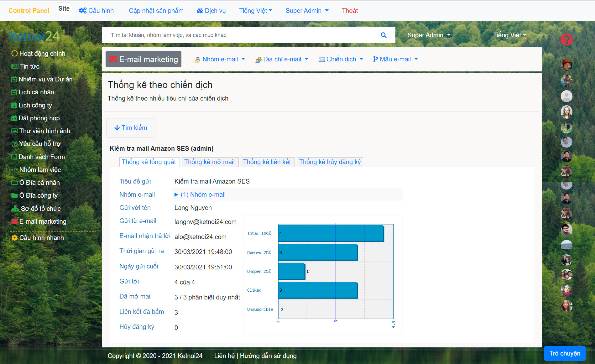Click the Ổ Đĩa công ty folder icon
Viewport: 595px width, 364px height.
(x=14, y=195)
